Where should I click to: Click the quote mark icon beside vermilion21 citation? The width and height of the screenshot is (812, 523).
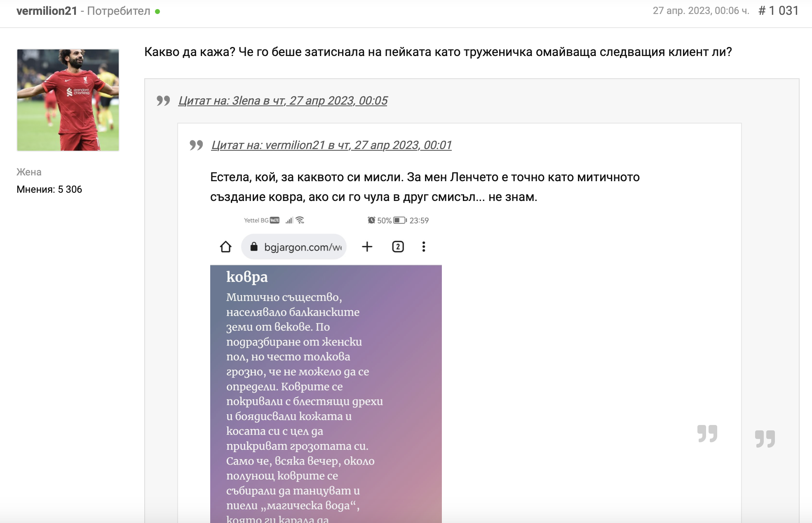196,145
